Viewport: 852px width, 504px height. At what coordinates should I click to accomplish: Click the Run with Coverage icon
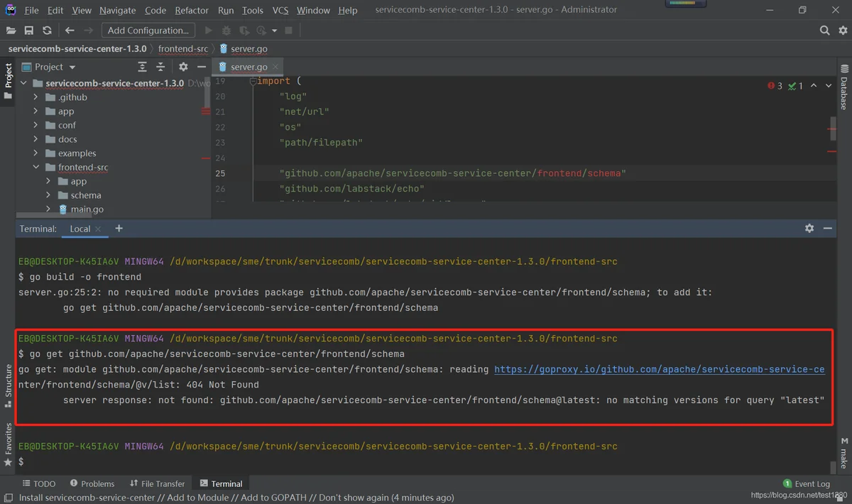coord(244,31)
